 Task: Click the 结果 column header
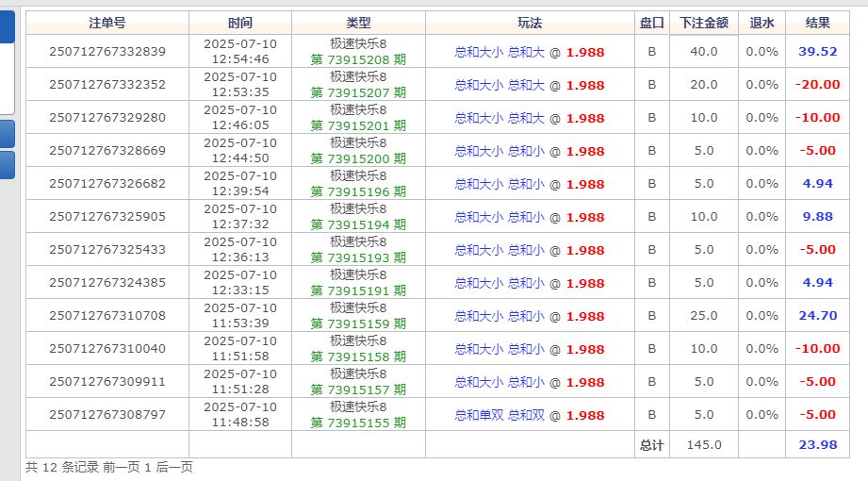817,23
